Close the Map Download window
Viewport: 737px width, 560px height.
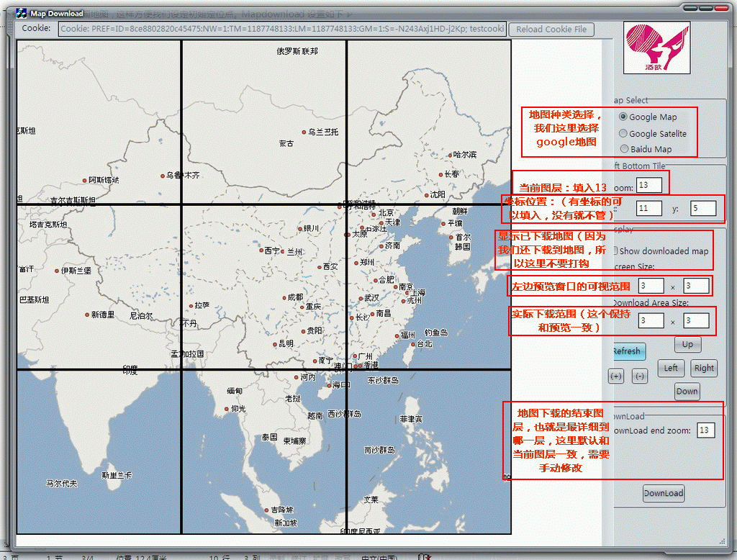point(721,8)
